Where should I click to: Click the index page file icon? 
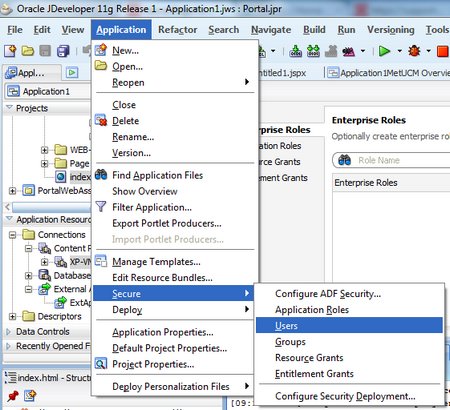(60, 176)
